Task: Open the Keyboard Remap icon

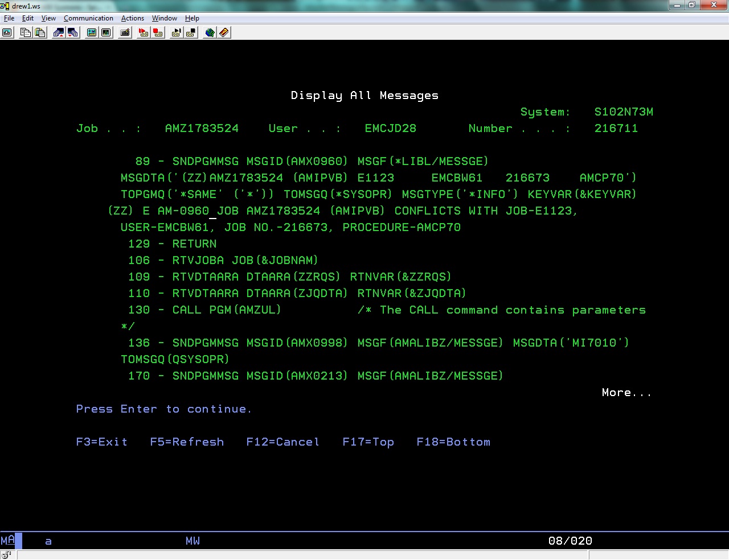Action: click(x=124, y=32)
